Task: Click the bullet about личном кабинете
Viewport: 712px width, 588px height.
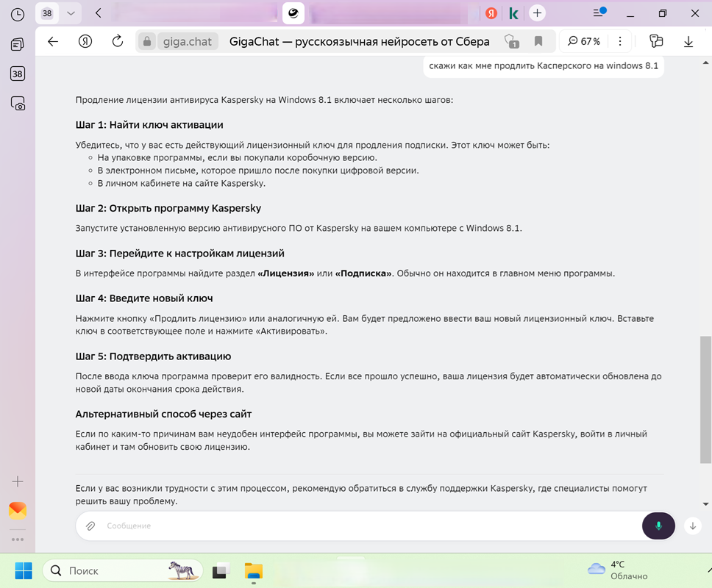Action: [182, 183]
